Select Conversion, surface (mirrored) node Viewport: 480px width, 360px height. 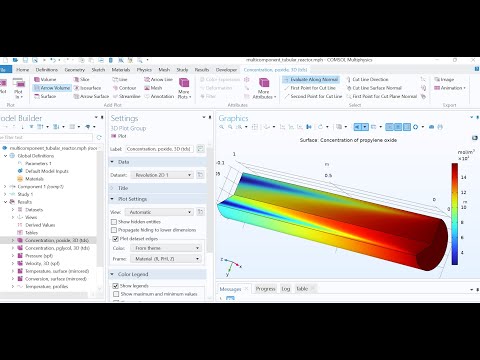(56, 279)
